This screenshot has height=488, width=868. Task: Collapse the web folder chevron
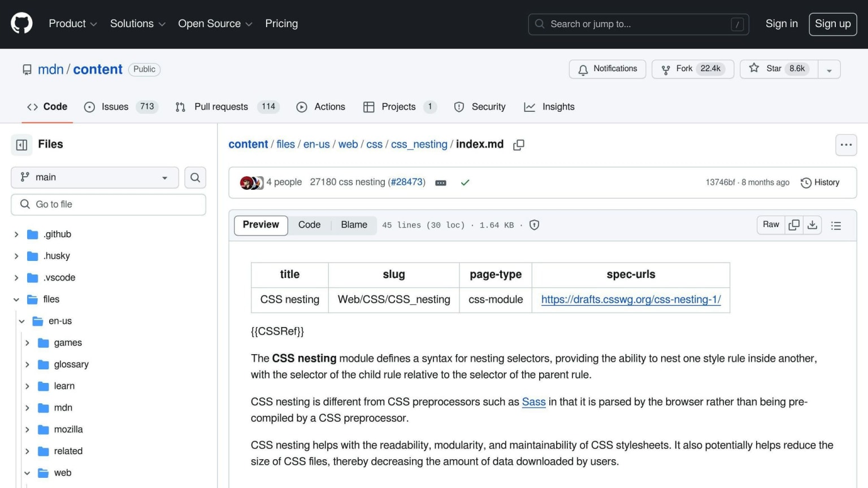tap(27, 473)
